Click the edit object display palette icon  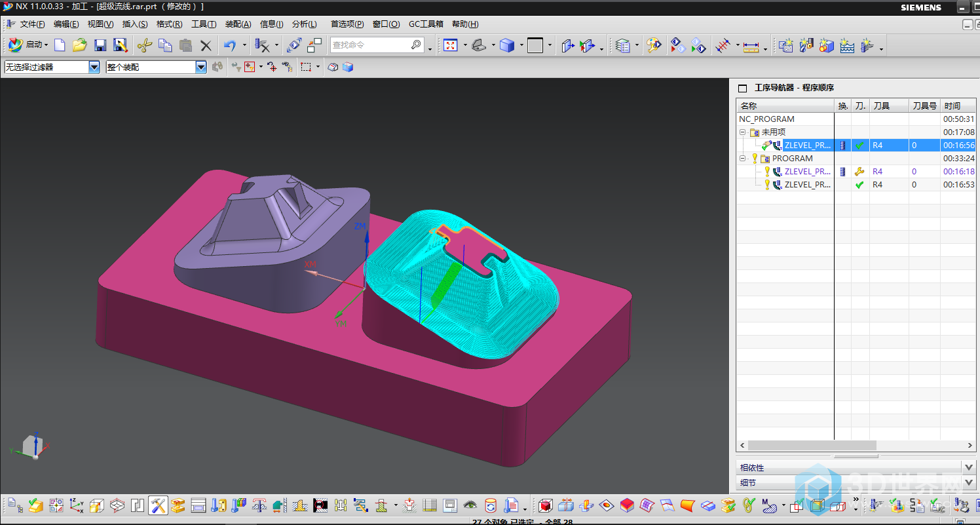[x=654, y=45]
